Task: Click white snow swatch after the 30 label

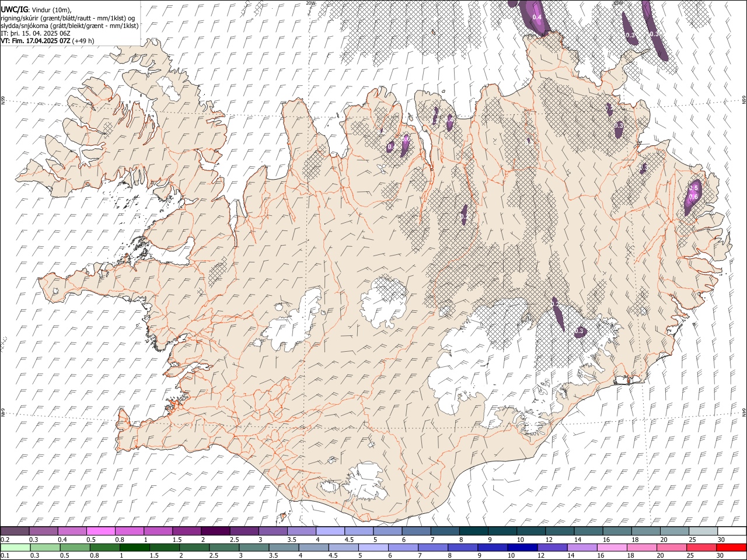Action: (x=732, y=531)
